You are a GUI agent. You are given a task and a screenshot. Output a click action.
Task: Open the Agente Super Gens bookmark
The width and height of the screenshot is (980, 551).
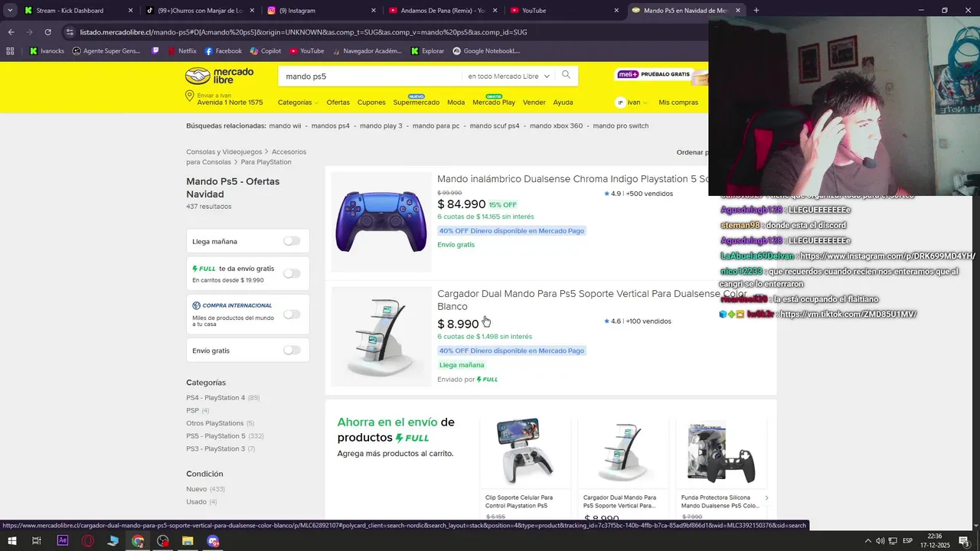106,51
